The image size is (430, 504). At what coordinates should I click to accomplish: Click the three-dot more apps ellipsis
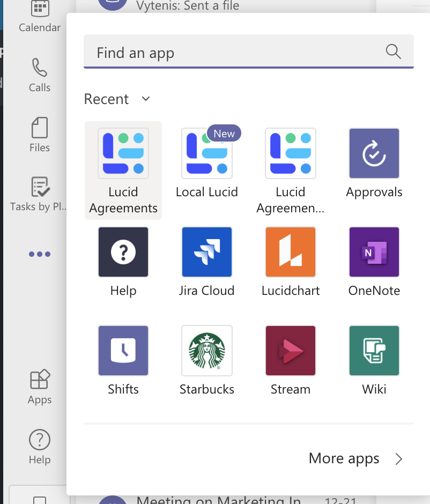(40, 254)
